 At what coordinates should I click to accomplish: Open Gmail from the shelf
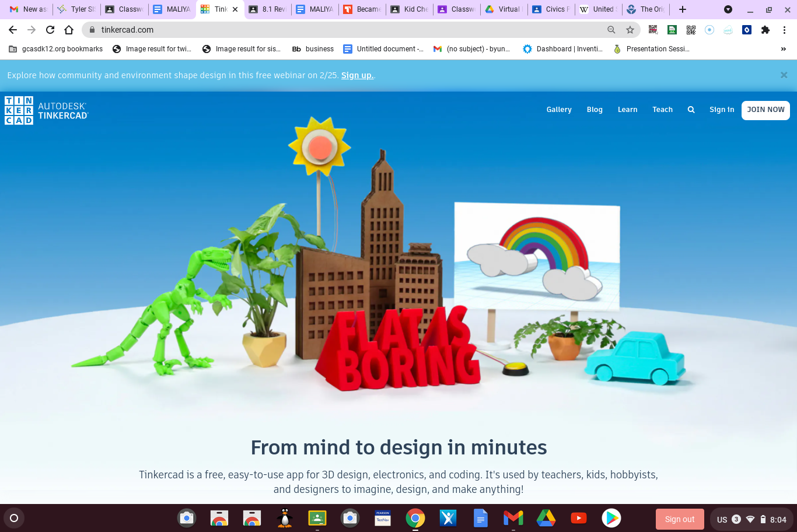pos(513,518)
